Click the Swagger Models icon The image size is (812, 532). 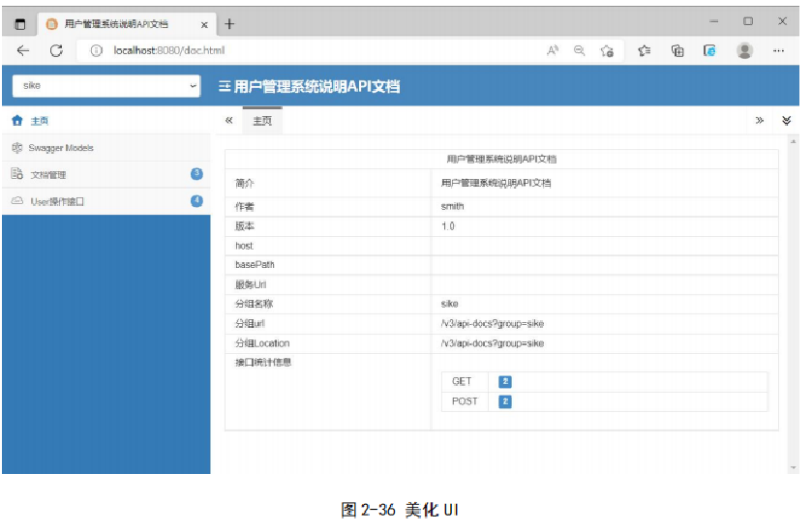pos(17,147)
